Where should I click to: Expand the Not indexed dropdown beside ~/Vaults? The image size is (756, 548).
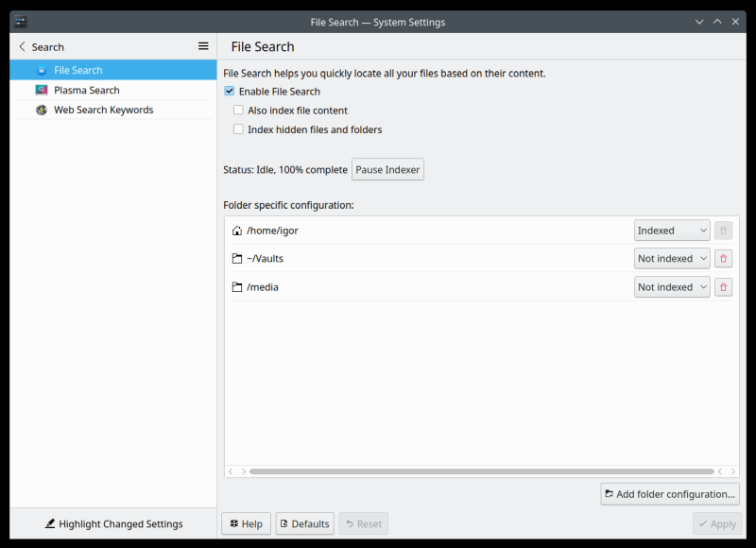tap(672, 258)
